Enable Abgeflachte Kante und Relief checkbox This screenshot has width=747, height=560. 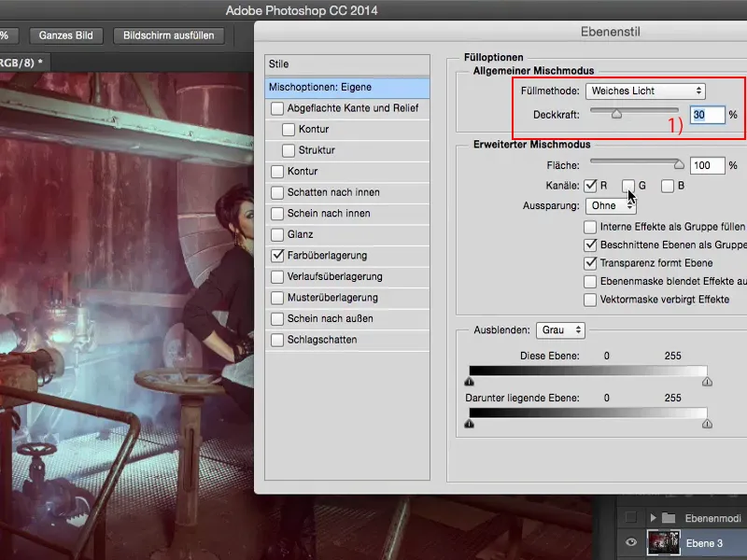[276, 108]
